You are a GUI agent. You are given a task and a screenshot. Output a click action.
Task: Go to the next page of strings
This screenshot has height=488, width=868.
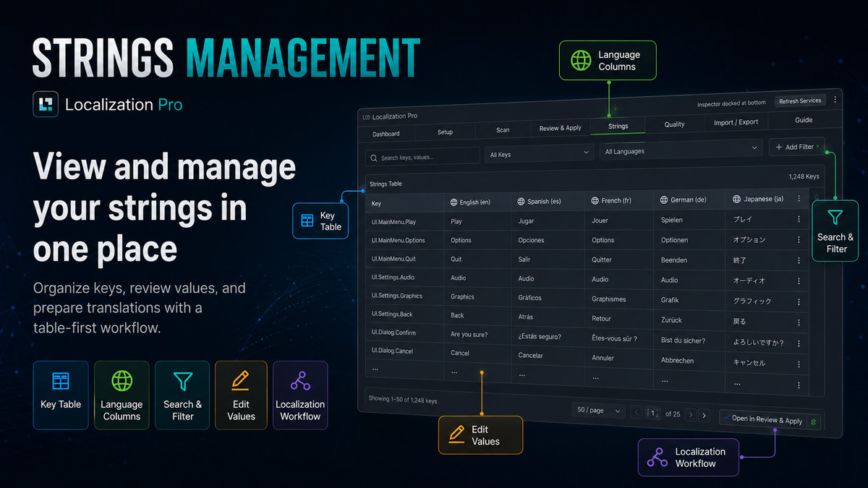click(691, 415)
